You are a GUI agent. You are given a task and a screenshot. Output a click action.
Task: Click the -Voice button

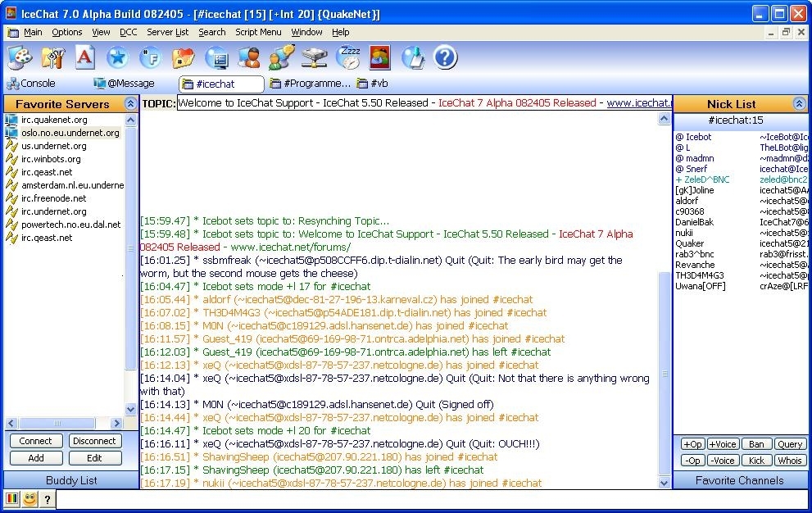(723, 461)
